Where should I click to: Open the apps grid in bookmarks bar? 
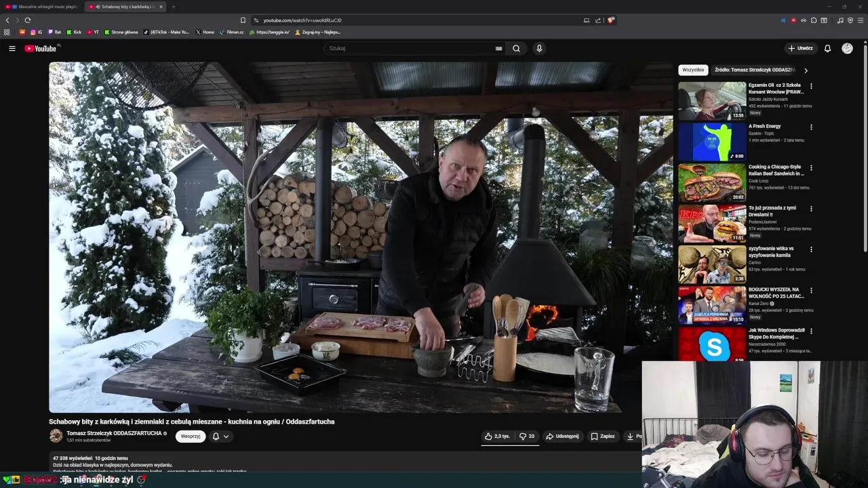coord(7,32)
